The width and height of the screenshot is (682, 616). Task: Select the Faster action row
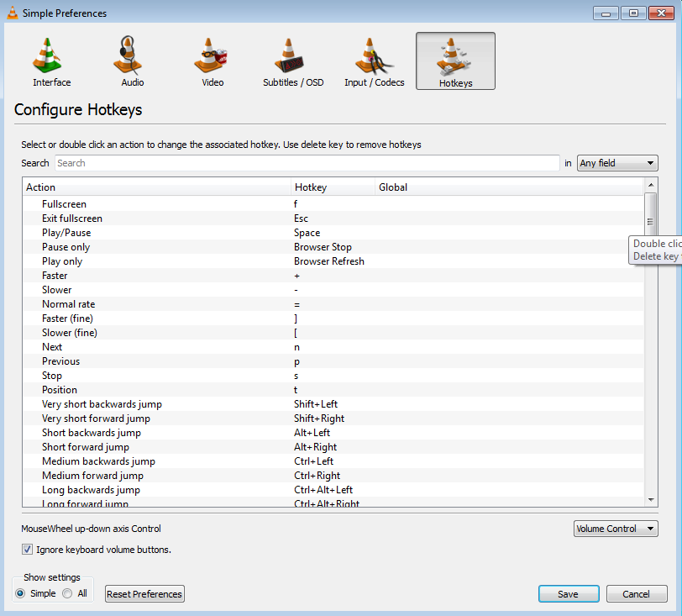333,276
